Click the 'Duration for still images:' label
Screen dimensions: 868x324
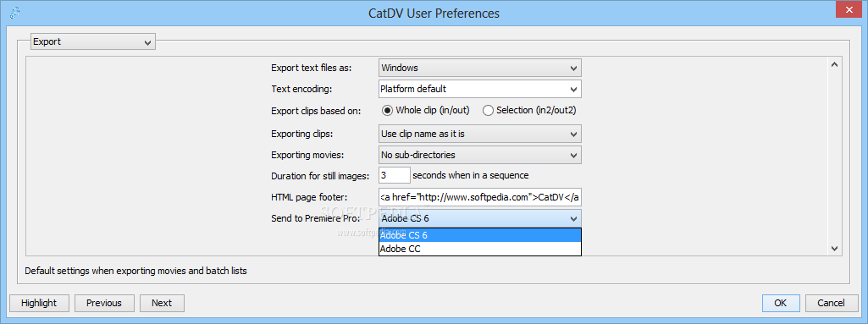click(320, 176)
